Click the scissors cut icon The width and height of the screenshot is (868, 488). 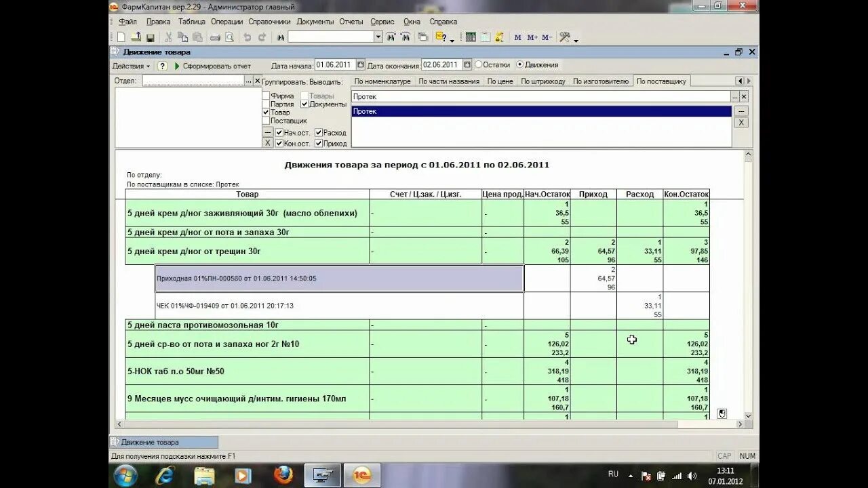click(x=167, y=37)
